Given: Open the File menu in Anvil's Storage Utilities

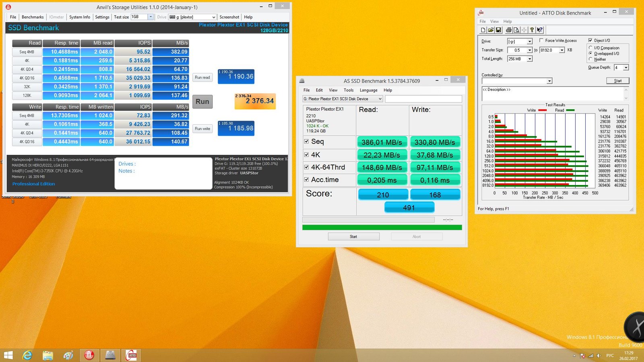Looking at the screenshot, I should 13,17.
